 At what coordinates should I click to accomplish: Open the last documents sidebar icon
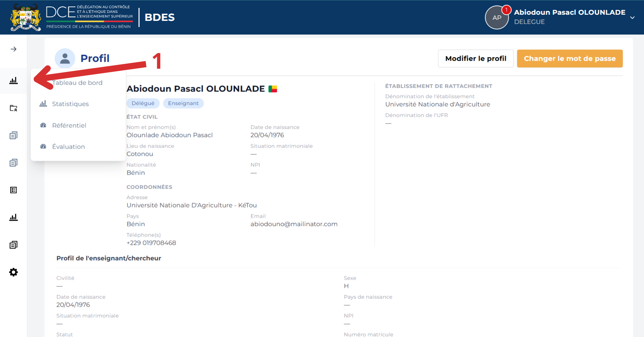coord(13,245)
